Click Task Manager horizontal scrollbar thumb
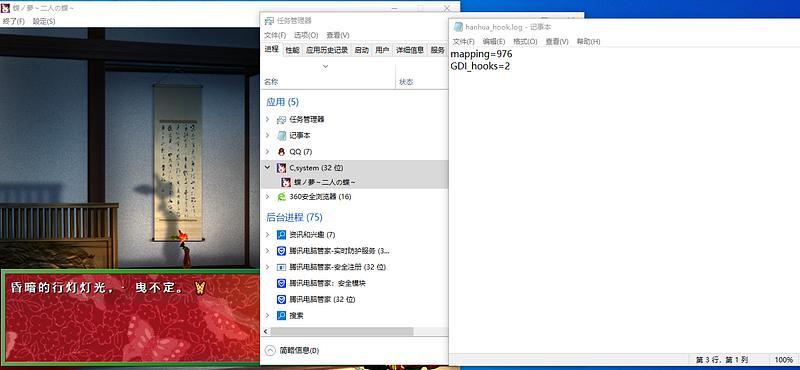The width and height of the screenshot is (800, 370). [341, 332]
